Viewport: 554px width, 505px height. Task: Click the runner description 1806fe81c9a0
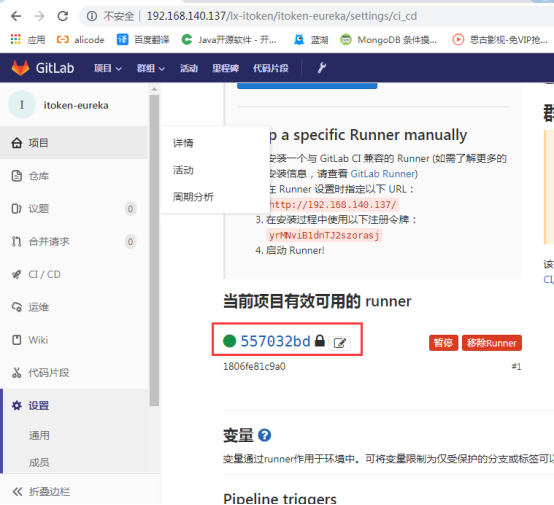[254, 366]
